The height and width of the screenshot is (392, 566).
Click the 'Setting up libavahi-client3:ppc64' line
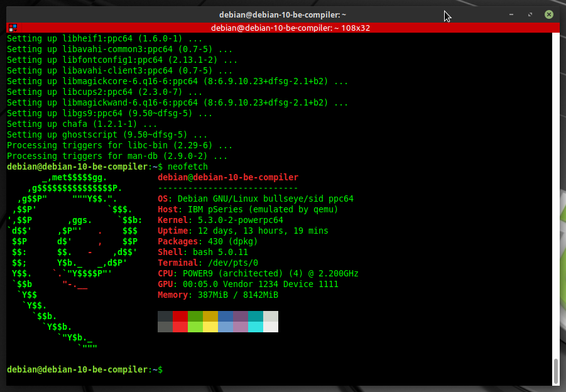pos(119,70)
